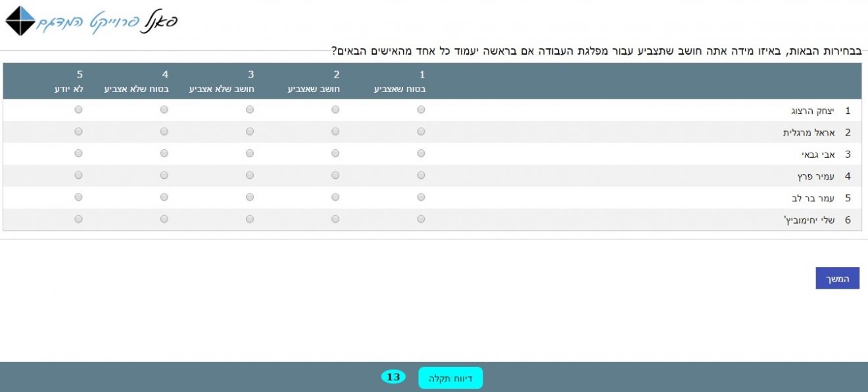
Task: Select בטוח שאצביע for אראל מרגלית
Action: 421,132
